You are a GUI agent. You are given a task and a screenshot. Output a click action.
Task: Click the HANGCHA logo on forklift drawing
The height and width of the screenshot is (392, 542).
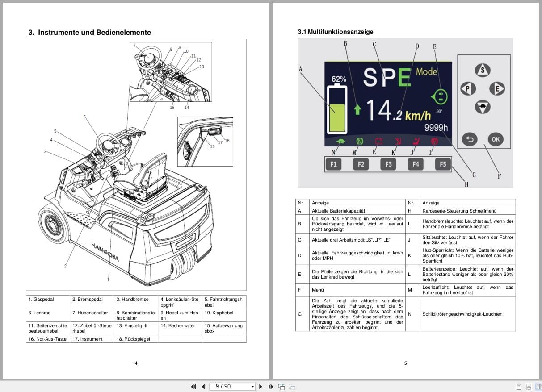(105, 252)
